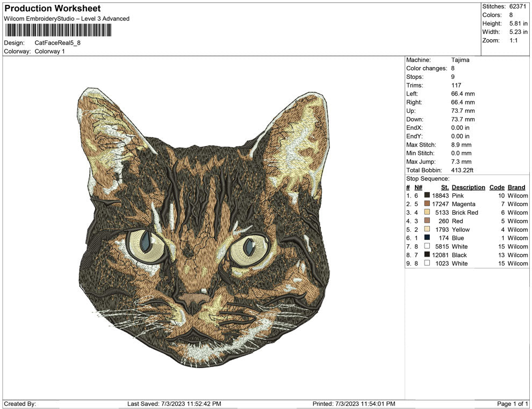This screenshot has height=409, width=532.
Task: Click the Colorway 1 label
Action: [49, 52]
